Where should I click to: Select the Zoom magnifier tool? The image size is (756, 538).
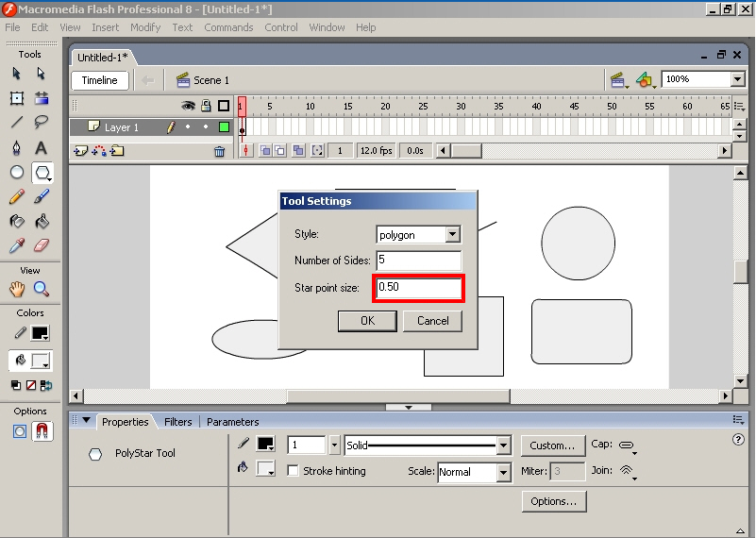(42, 289)
